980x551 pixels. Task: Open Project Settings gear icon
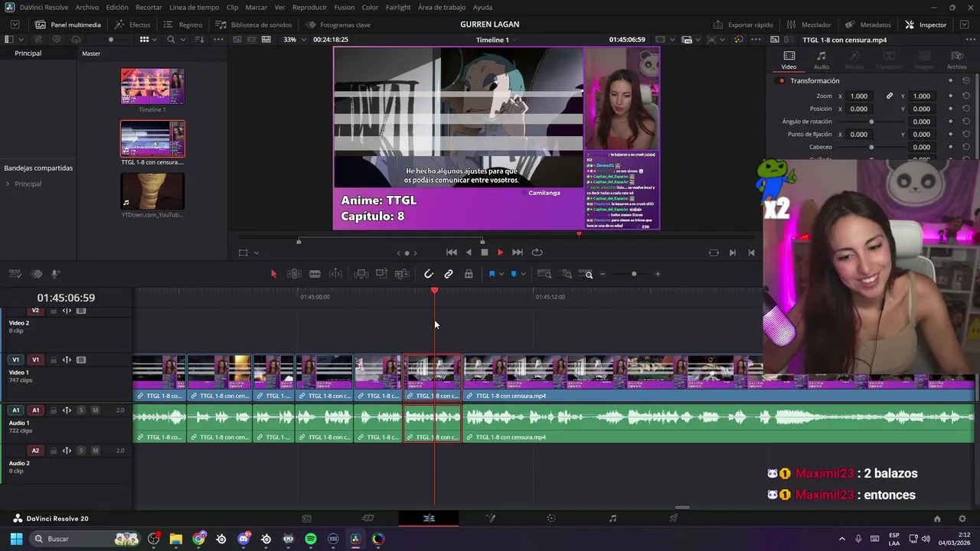(x=962, y=518)
